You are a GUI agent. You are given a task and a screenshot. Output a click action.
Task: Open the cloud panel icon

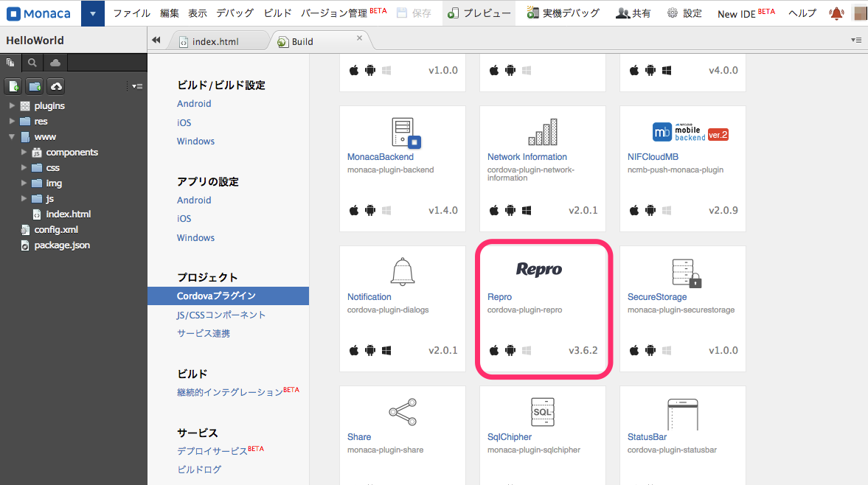coord(55,63)
